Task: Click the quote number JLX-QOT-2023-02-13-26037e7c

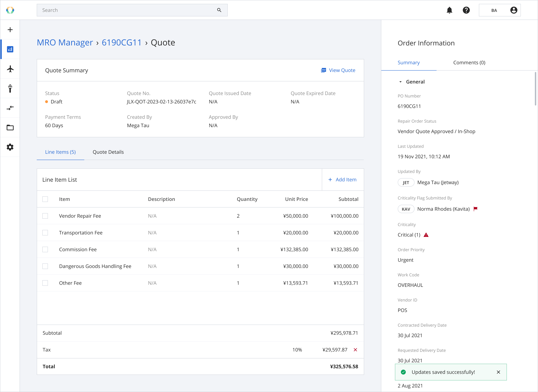Action: (161, 102)
